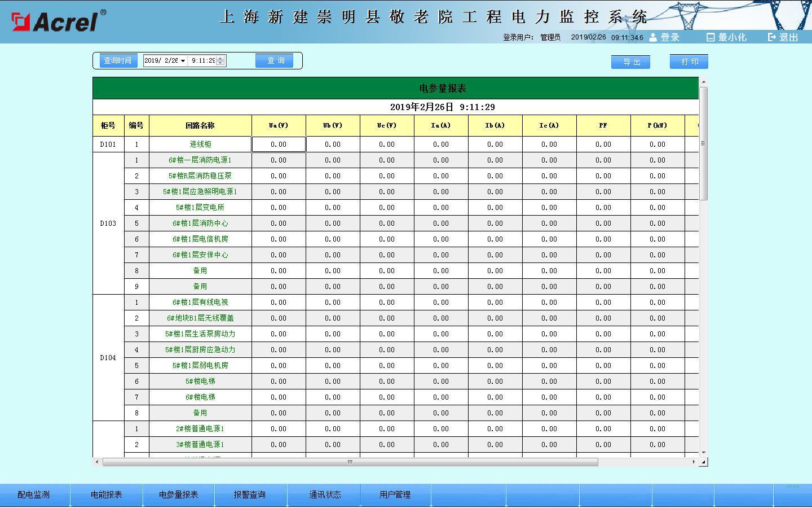The image size is (812, 508).
Task: Click the 最小化 minimize icon
Action: (x=710, y=37)
